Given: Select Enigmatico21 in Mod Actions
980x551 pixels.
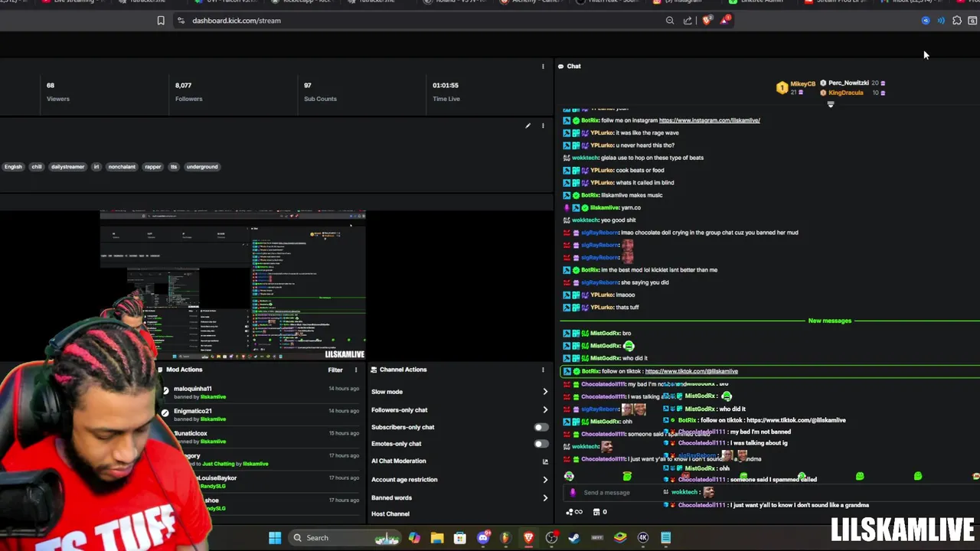Looking at the screenshot, I should coord(192,411).
